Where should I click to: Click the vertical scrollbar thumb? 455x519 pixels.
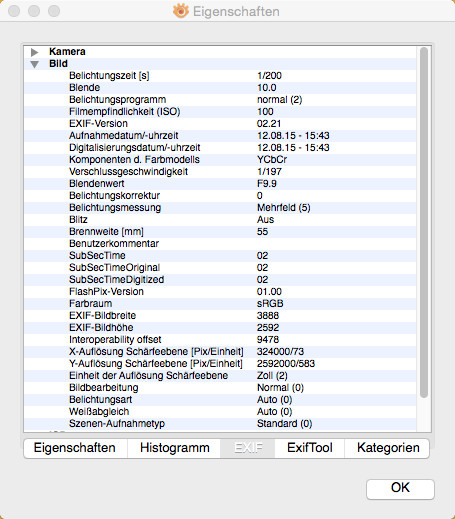tap(424, 222)
